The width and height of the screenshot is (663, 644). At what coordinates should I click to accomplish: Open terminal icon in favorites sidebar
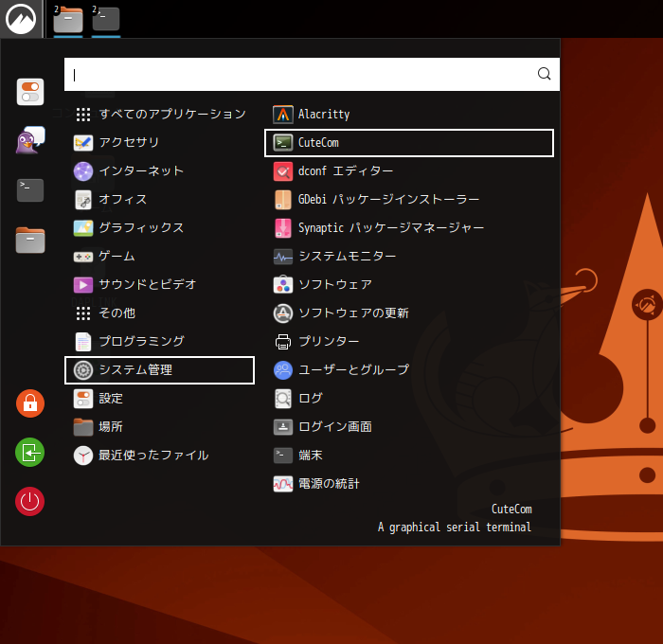tap(30, 189)
